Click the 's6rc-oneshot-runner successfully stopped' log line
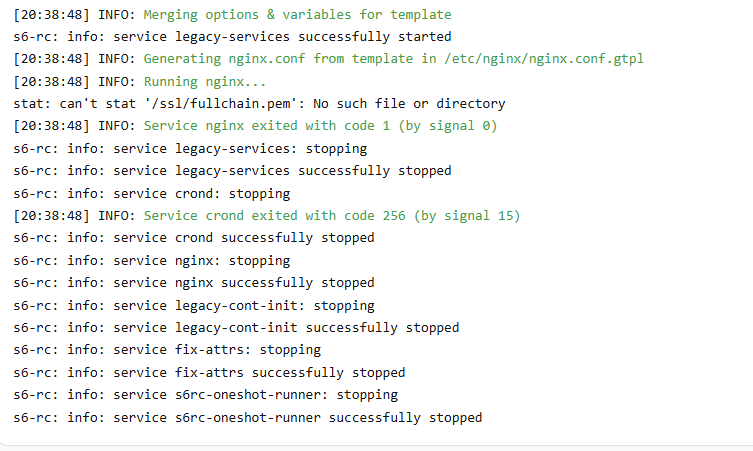 point(248,418)
